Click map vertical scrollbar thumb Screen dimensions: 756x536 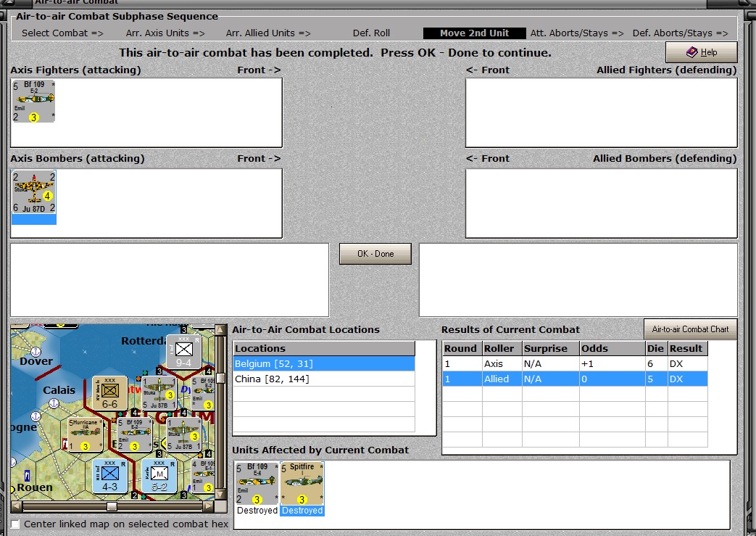click(220, 378)
